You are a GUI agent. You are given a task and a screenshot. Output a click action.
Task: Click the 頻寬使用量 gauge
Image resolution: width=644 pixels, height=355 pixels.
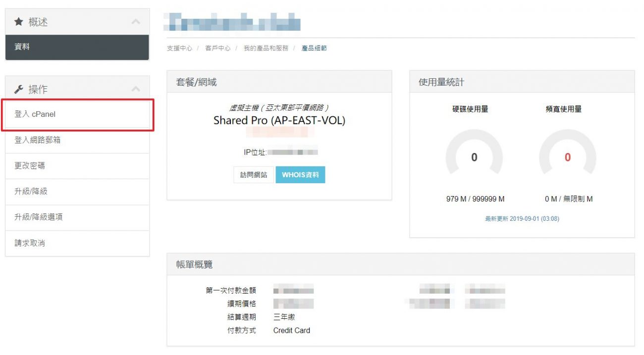(x=567, y=151)
